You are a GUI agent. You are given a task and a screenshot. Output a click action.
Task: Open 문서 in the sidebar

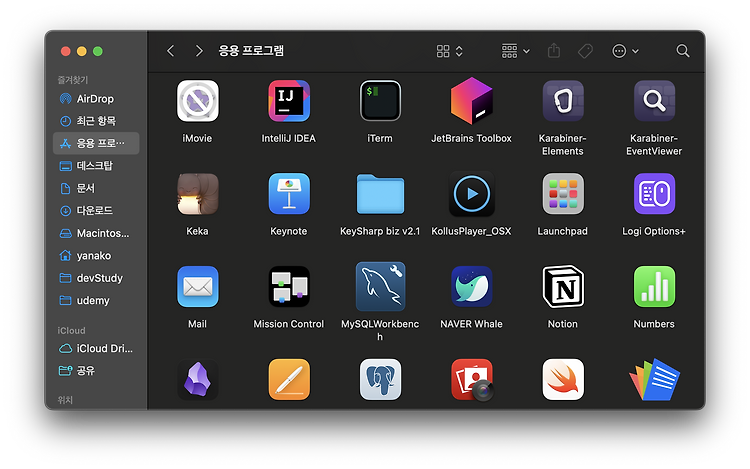point(96,188)
